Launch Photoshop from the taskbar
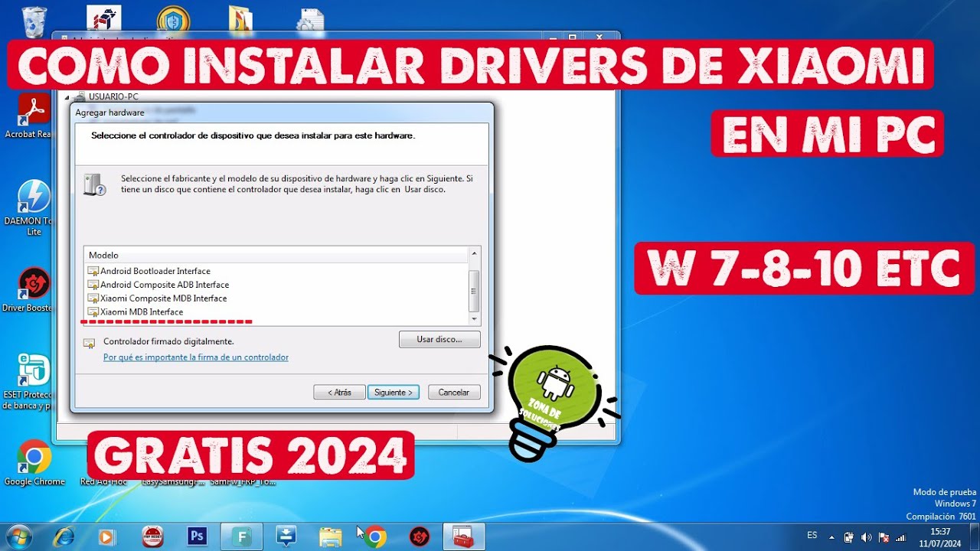Image resolution: width=980 pixels, height=551 pixels. tap(198, 536)
